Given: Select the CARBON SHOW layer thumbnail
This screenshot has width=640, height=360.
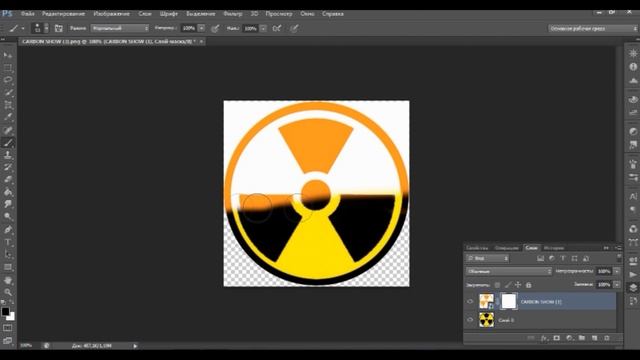Looking at the screenshot, I should [486, 302].
